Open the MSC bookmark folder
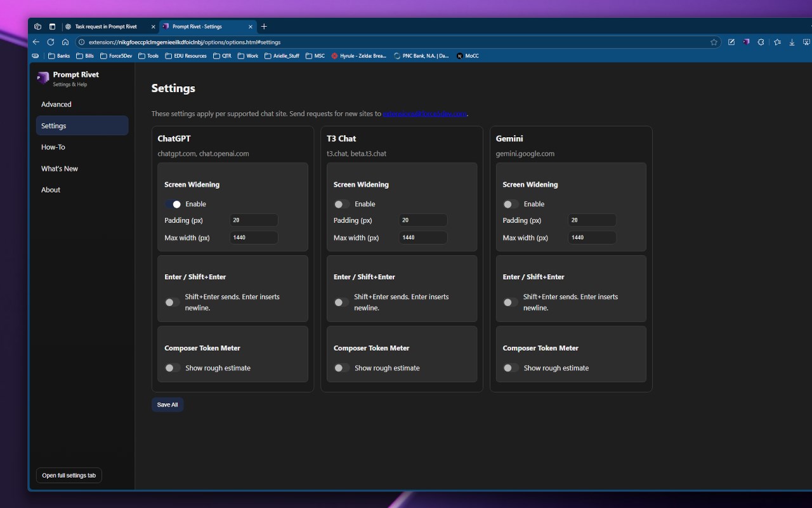 tap(315, 56)
